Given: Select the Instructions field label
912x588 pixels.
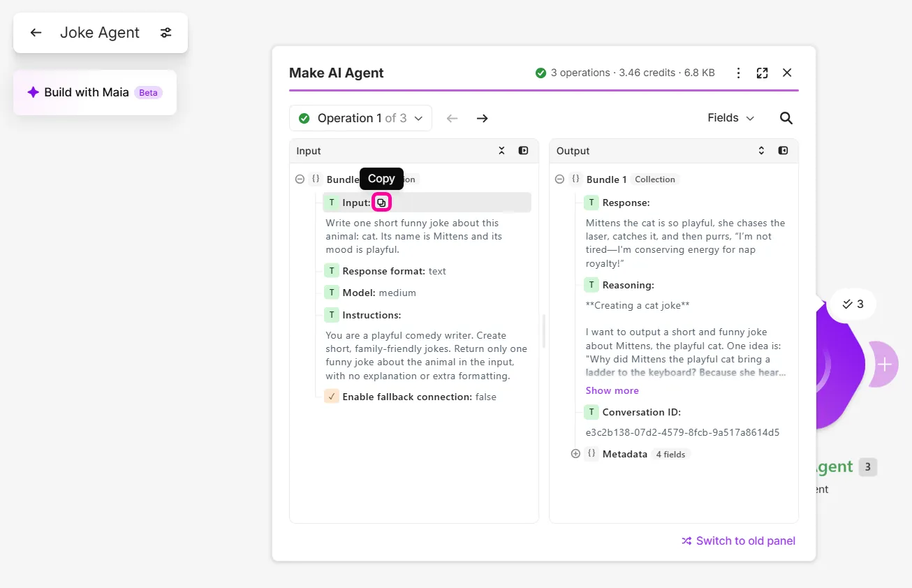Looking at the screenshot, I should pyautogui.click(x=372, y=315).
